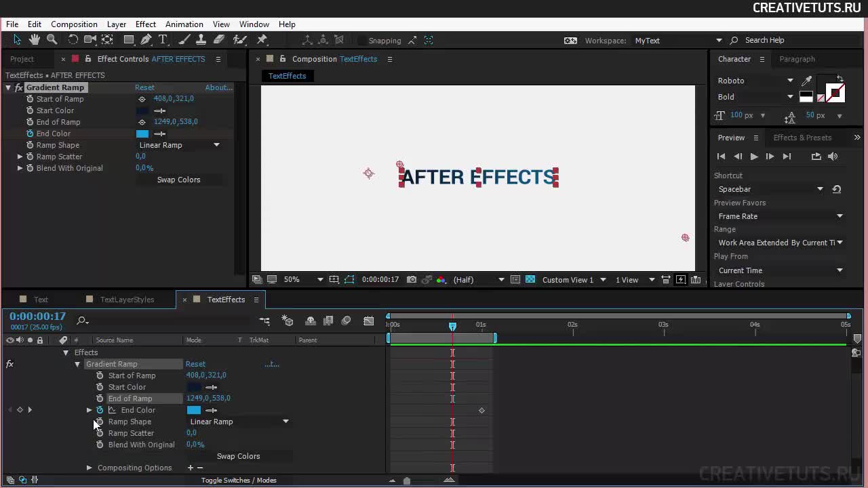The image size is (868, 488).
Task: Open the Workspace MyText dropdown
Action: point(678,41)
